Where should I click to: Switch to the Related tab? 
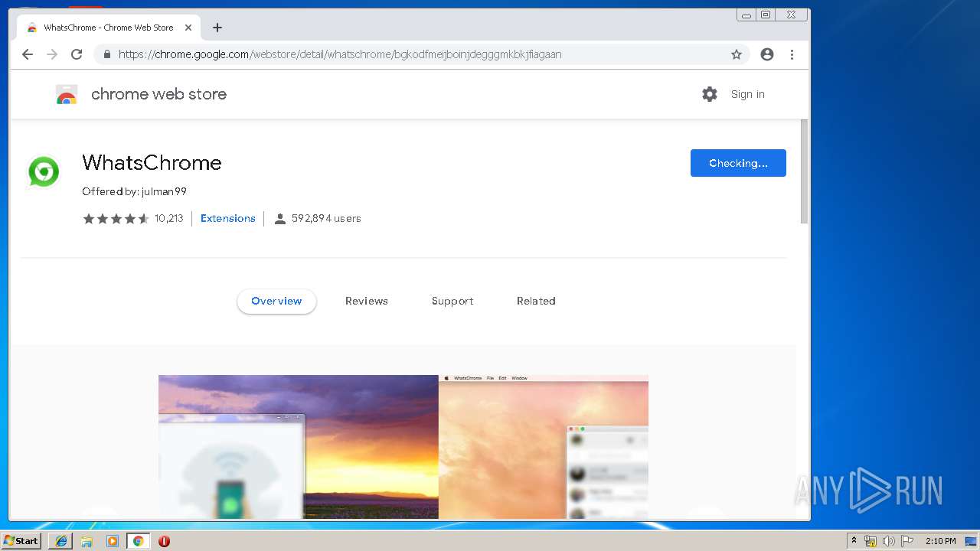pyautogui.click(x=536, y=301)
